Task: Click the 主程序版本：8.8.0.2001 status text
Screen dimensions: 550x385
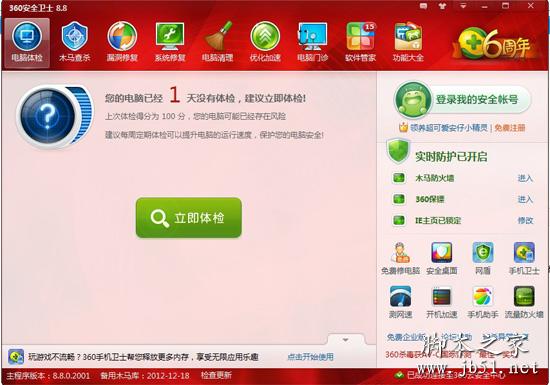Action: [x=48, y=376]
